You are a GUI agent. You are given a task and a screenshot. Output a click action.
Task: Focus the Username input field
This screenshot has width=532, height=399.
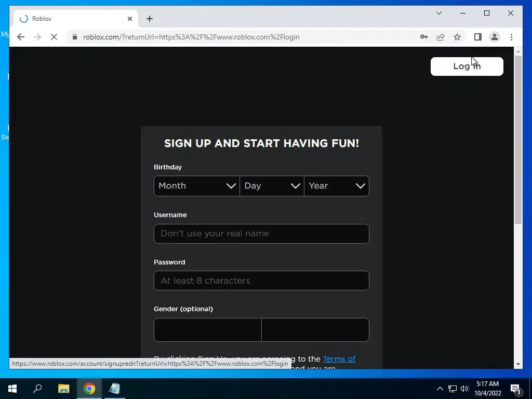261,233
